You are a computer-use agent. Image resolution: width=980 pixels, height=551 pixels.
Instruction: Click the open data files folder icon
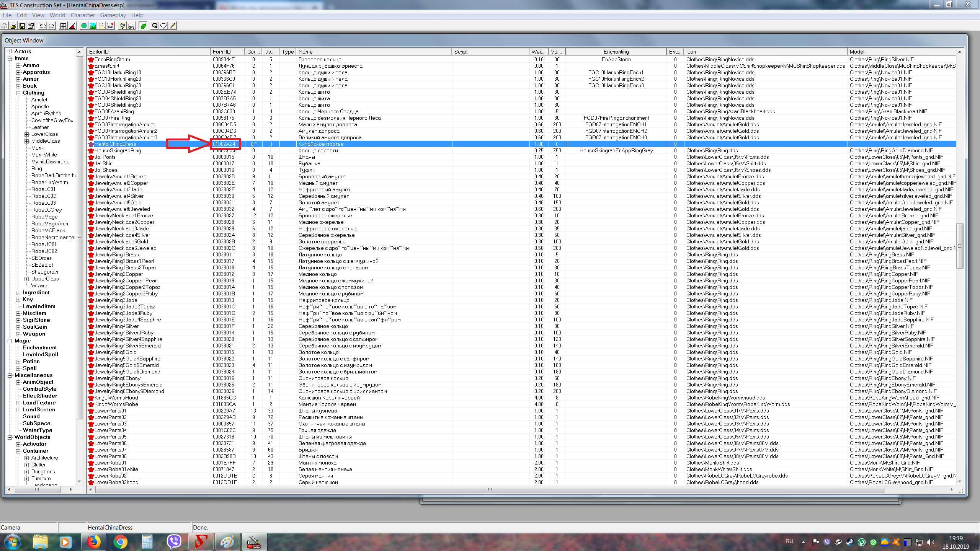click(13, 26)
